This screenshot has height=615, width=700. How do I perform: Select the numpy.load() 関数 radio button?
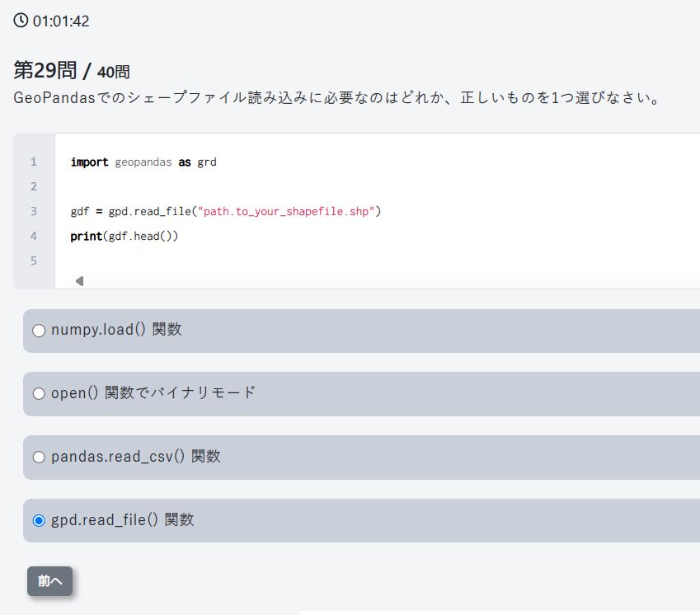pyautogui.click(x=39, y=331)
